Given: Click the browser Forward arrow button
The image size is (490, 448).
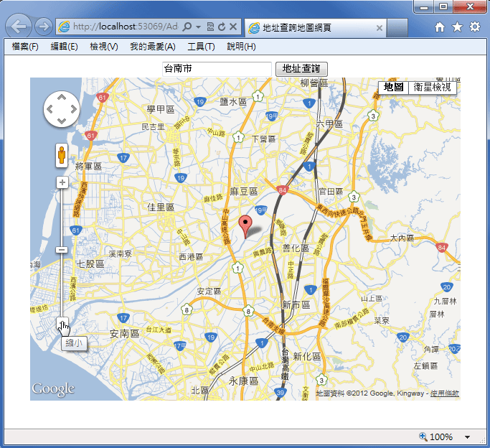Looking at the screenshot, I should tap(43, 27).
